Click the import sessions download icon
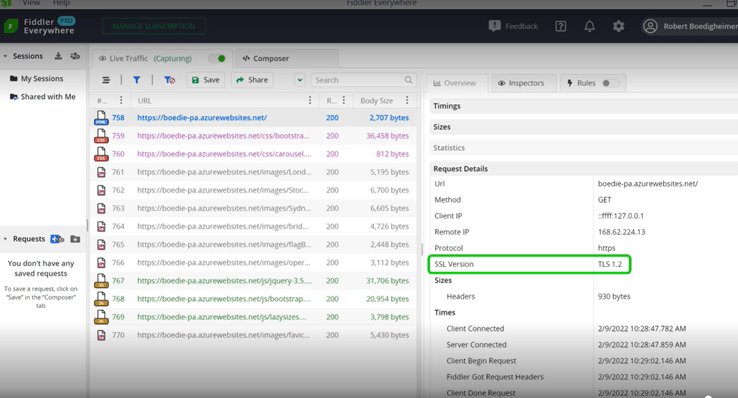 click(58, 56)
